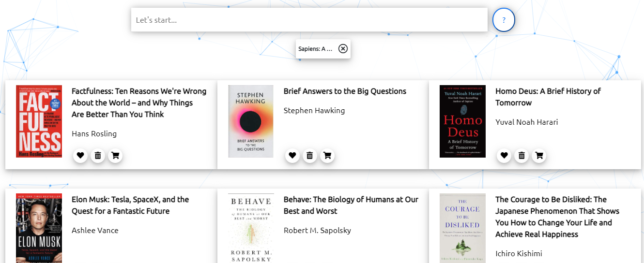Click the "Sapiens: A ..." chip label
The width and height of the screenshot is (644, 263).
click(315, 49)
